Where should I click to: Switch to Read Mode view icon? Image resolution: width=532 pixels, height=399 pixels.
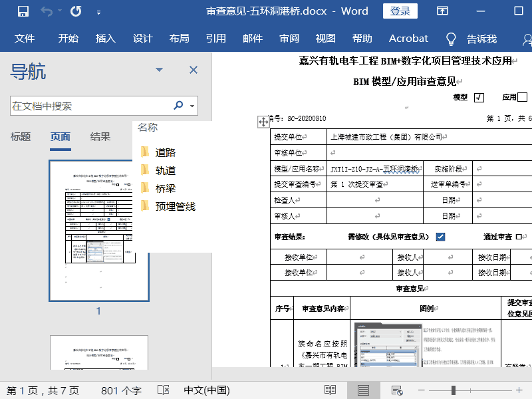pos(330,390)
